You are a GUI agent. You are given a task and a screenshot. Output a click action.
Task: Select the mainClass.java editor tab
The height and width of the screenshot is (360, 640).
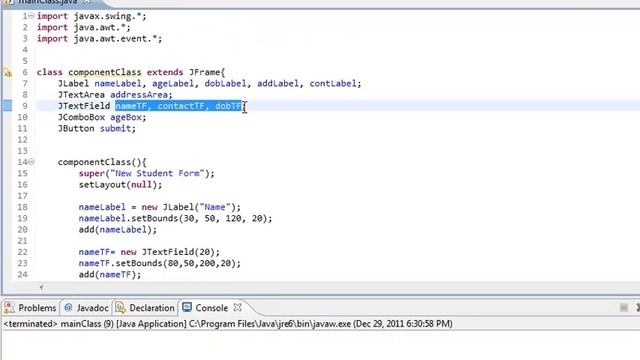(x=48, y=2)
